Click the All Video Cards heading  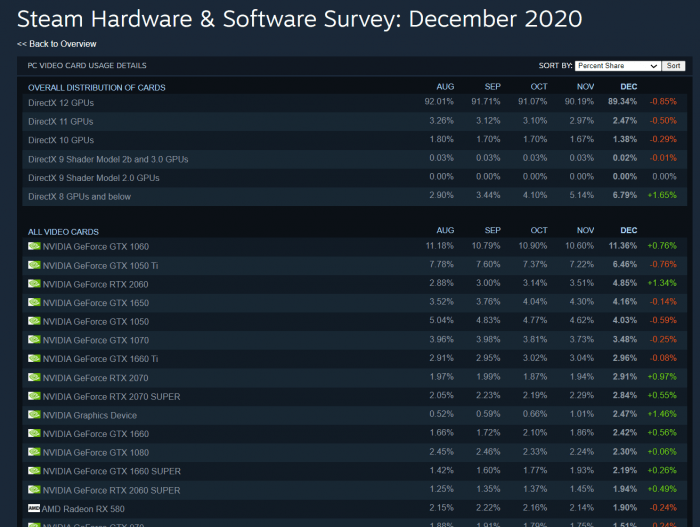tap(63, 232)
